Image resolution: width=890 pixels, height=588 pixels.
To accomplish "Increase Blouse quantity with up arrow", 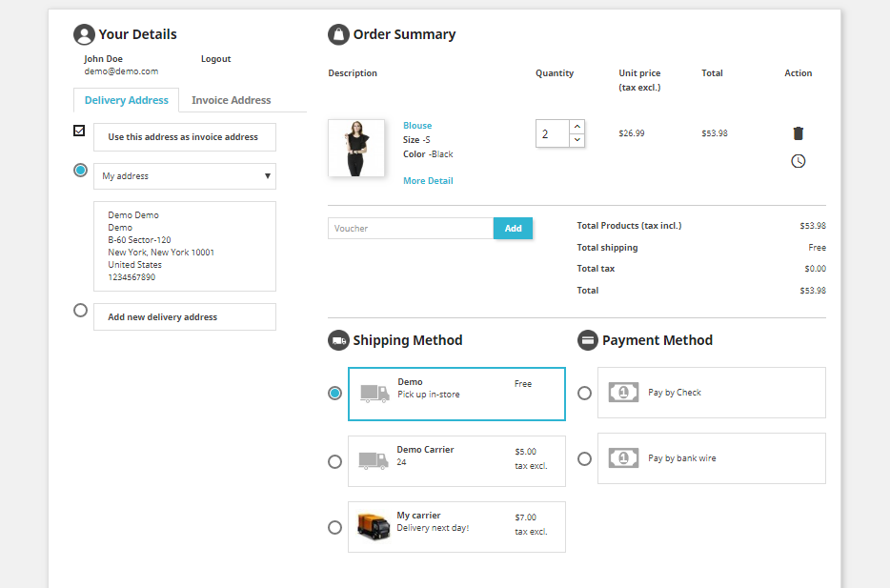I will (577, 126).
